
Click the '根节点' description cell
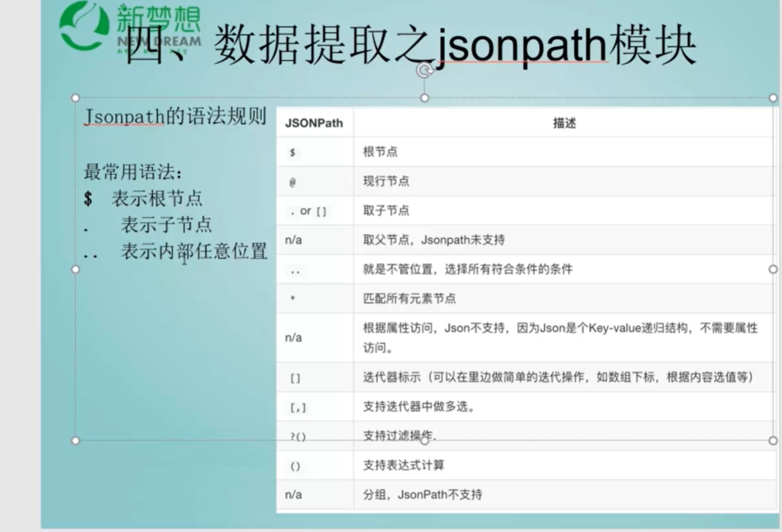(x=564, y=152)
